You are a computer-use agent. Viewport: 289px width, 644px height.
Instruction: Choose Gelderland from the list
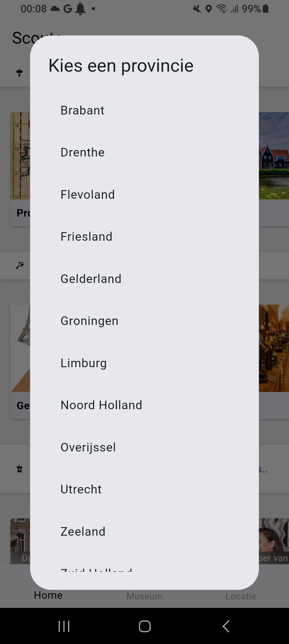tap(144, 279)
